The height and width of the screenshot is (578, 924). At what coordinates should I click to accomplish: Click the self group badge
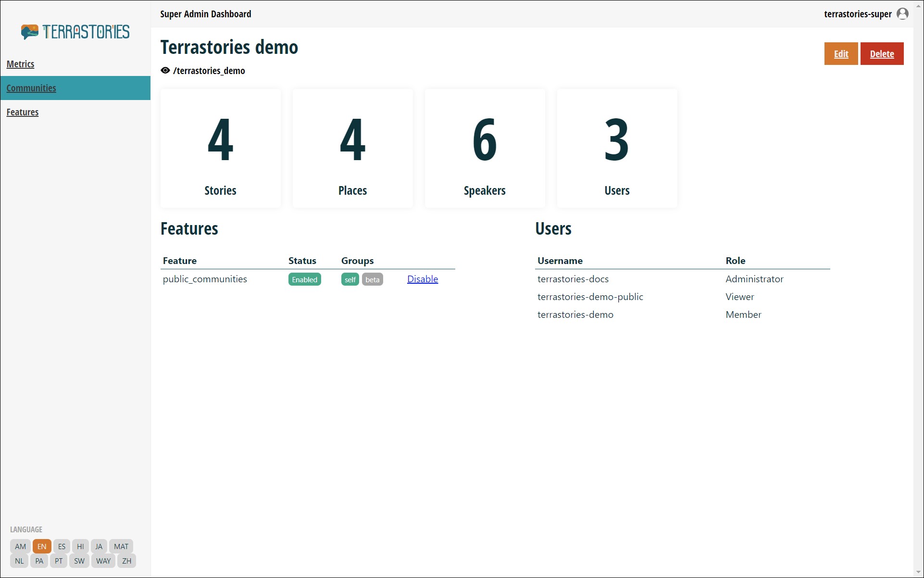[350, 279]
